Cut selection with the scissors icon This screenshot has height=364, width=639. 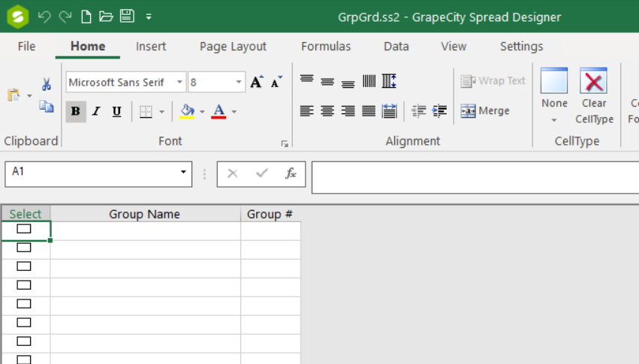[x=47, y=84]
